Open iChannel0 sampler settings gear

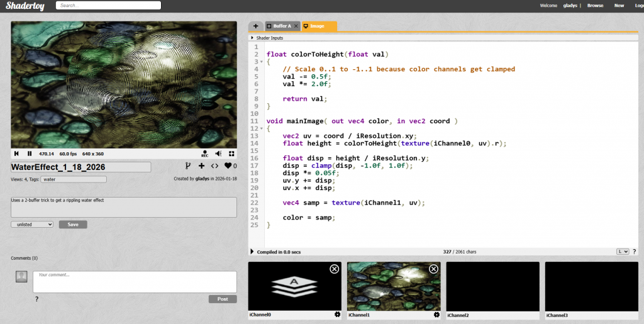click(337, 315)
